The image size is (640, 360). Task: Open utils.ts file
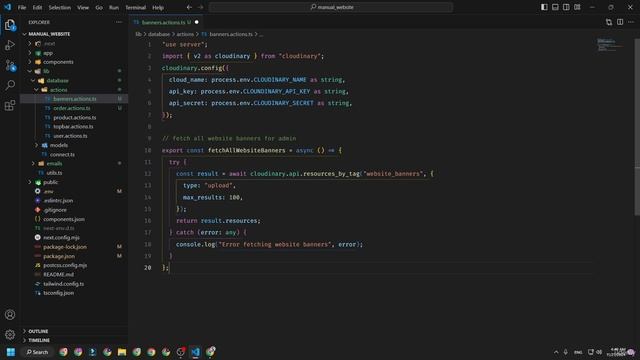74,173
